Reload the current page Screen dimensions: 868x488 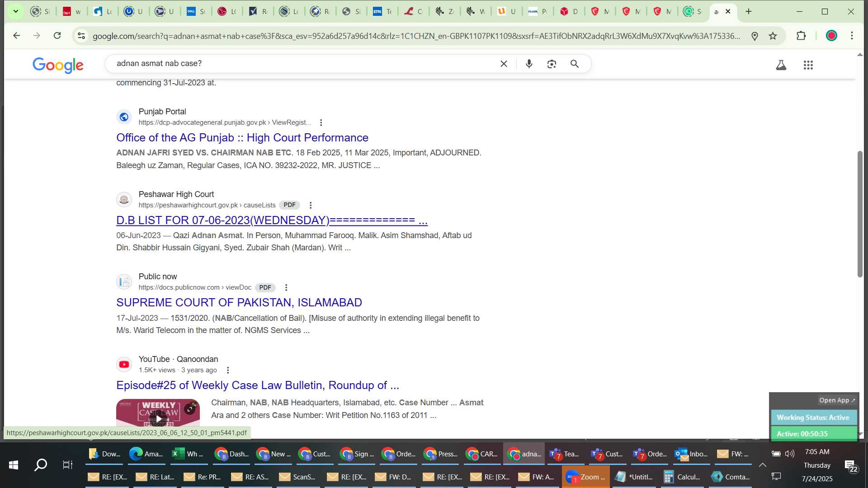click(57, 36)
